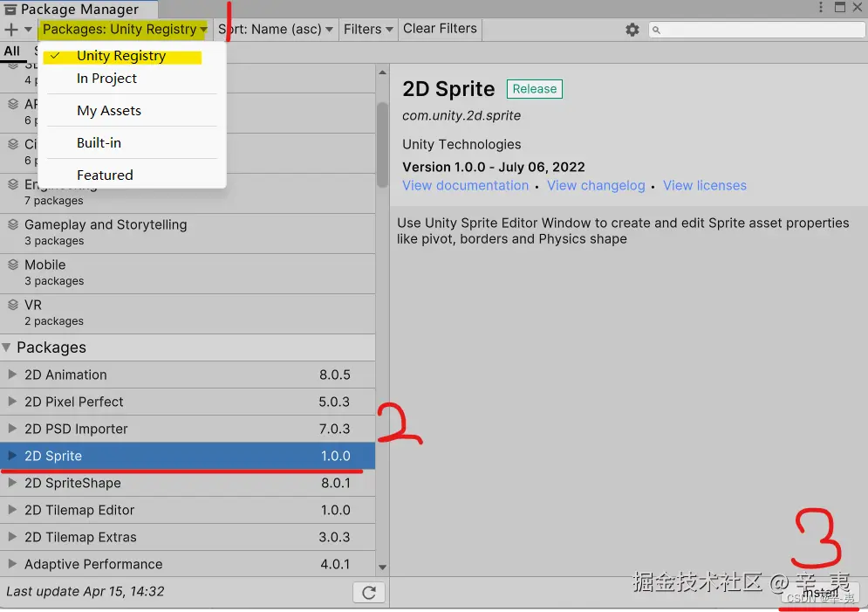This screenshot has width=868, height=612.
Task: Click the refresh package list button
Action: point(369,593)
